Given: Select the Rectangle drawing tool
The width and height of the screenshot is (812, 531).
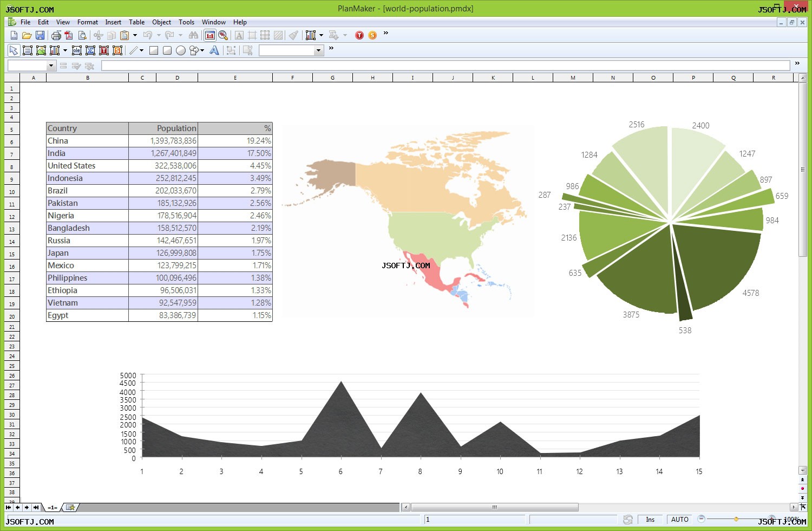Looking at the screenshot, I should pos(154,50).
